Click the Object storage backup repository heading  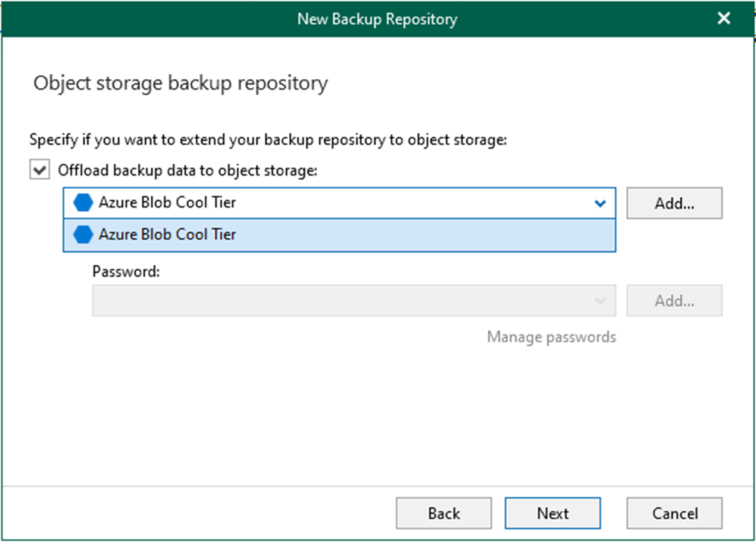click(x=181, y=83)
